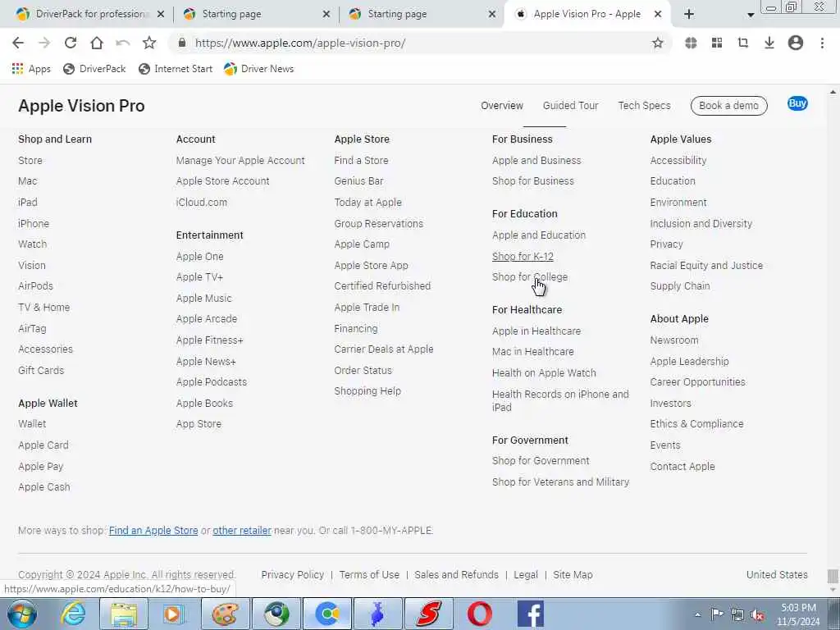Open the Opera icon on the taskbar
Viewport: 840px width, 630px height.
pos(479,614)
